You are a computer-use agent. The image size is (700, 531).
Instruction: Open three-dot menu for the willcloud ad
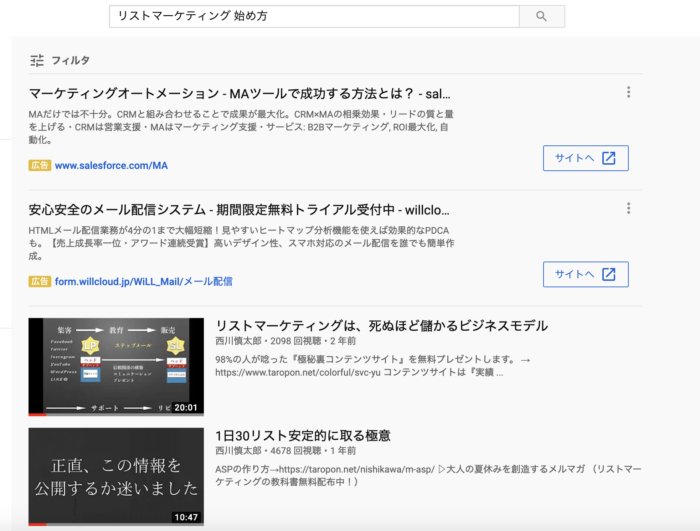click(628, 209)
